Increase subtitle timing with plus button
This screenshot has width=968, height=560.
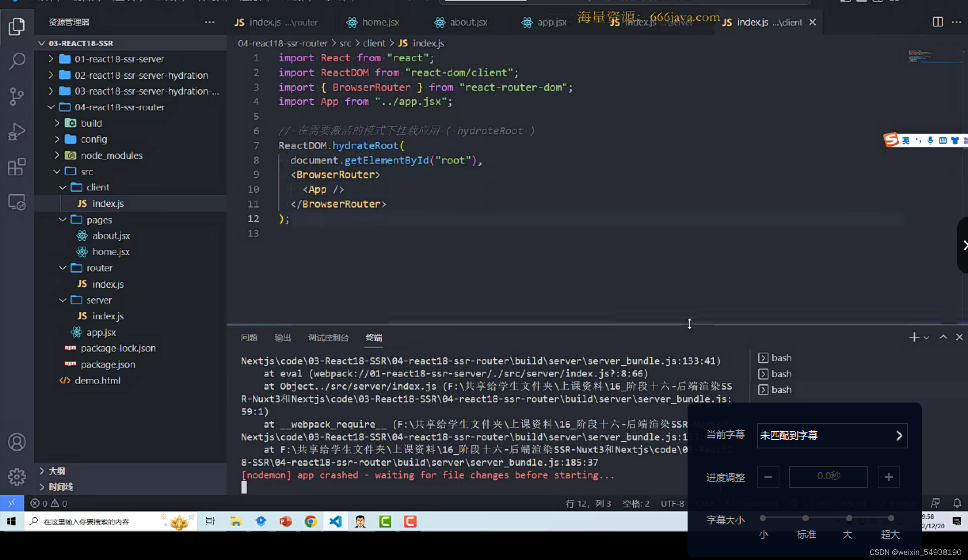pyautogui.click(x=888, y=477)
